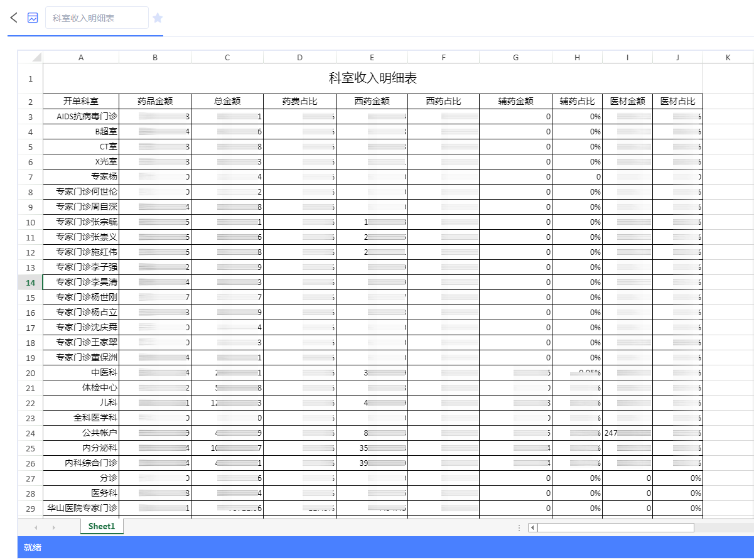Select column I header
754x560 pixels.
(627, 57)
